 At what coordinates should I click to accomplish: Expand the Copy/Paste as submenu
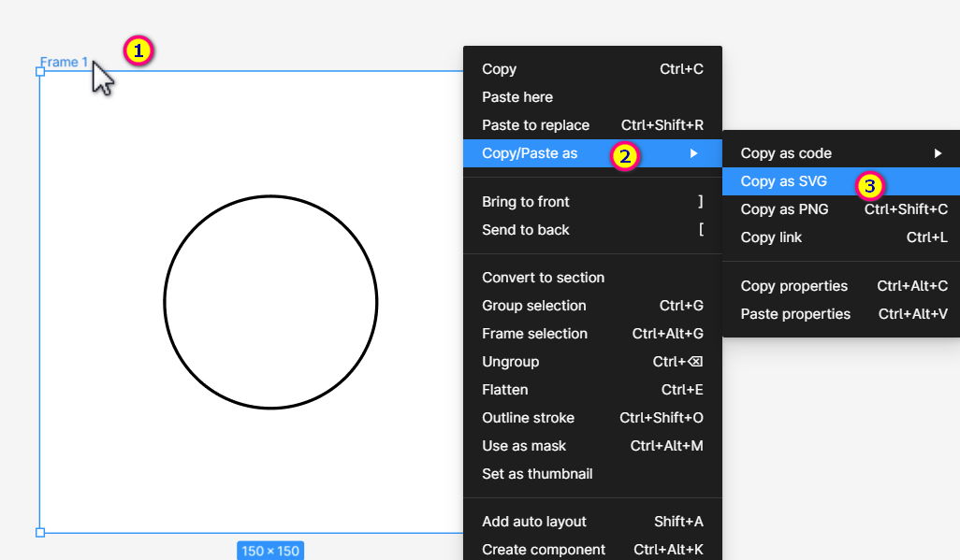530,153
